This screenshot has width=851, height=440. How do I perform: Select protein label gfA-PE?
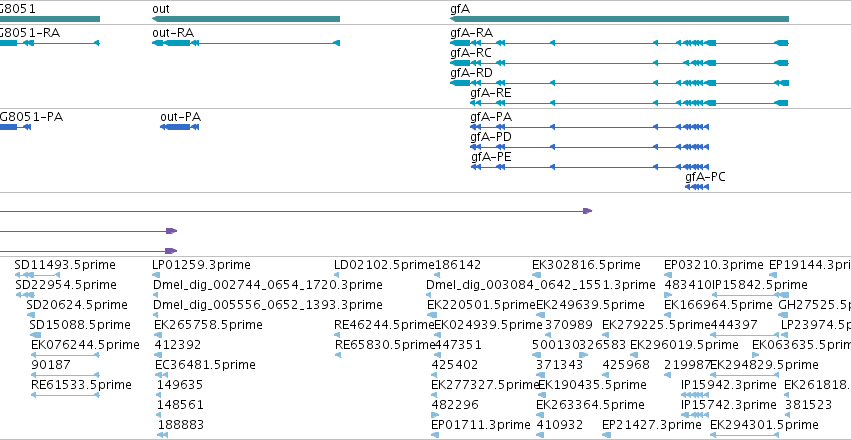pos(491,157)
